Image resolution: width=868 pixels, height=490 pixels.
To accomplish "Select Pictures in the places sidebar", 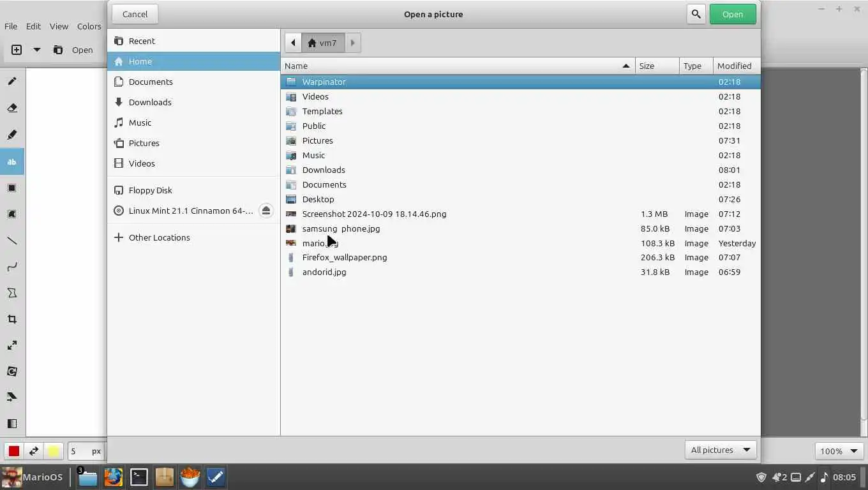I will pyautogui.click(x=194, y=143).
